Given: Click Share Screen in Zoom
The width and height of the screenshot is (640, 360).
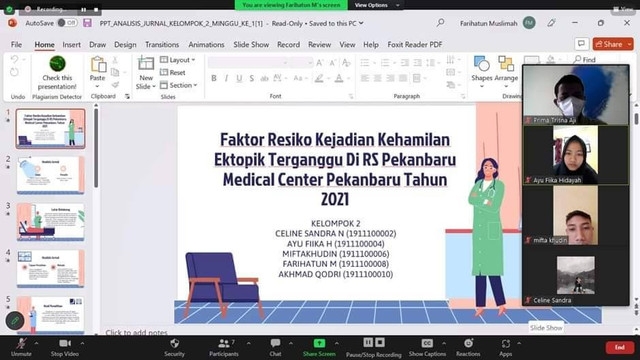Looking at the screenshot, I should (x=319, y=348).
